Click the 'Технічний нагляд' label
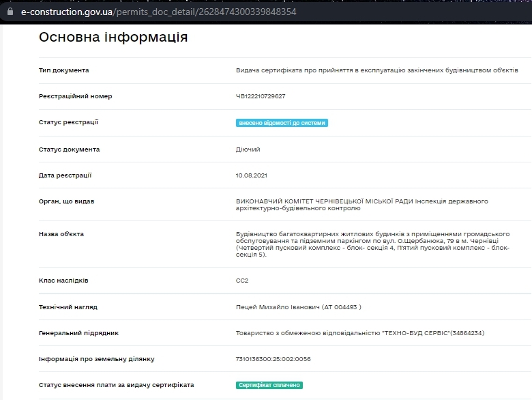532x400 pixels. point(68,307)
